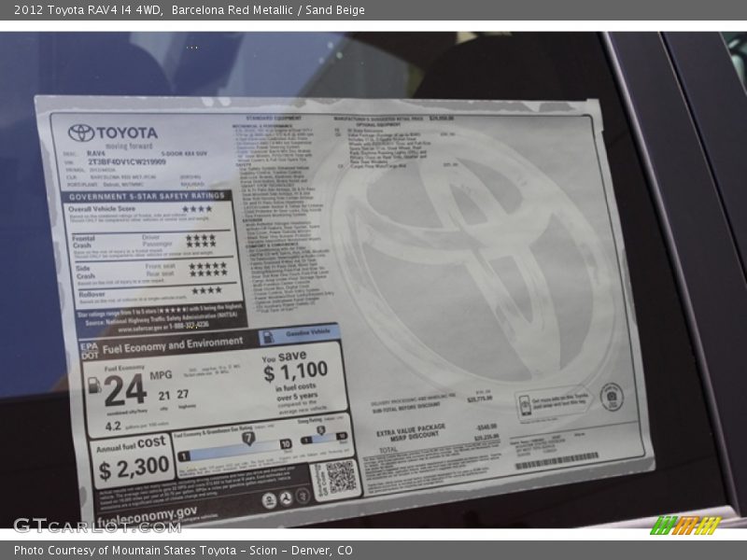
Task: Click the photo caption '2012 Toyota RAV4 I4 4WD'
Action: point(88,10)
